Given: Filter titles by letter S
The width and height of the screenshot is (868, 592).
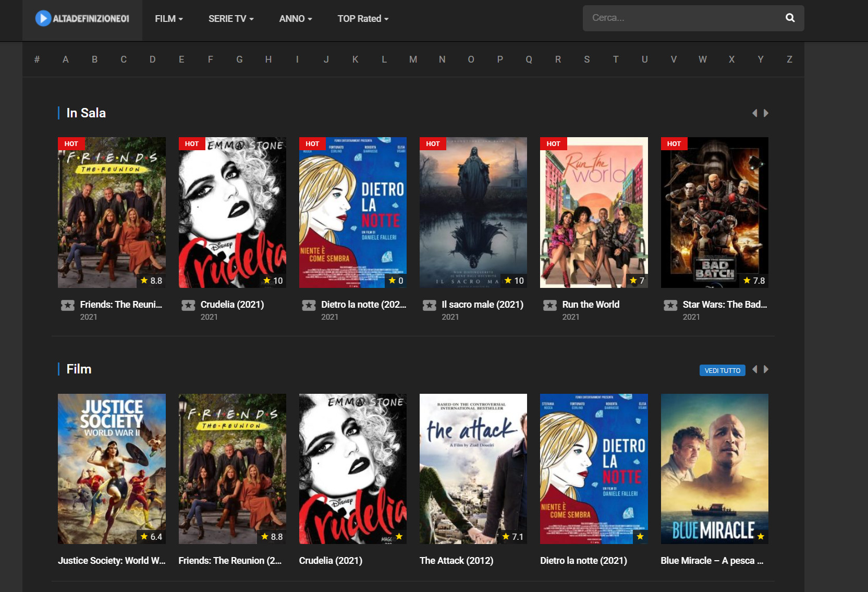Looking at the screenshot, I should pos(587,59).
